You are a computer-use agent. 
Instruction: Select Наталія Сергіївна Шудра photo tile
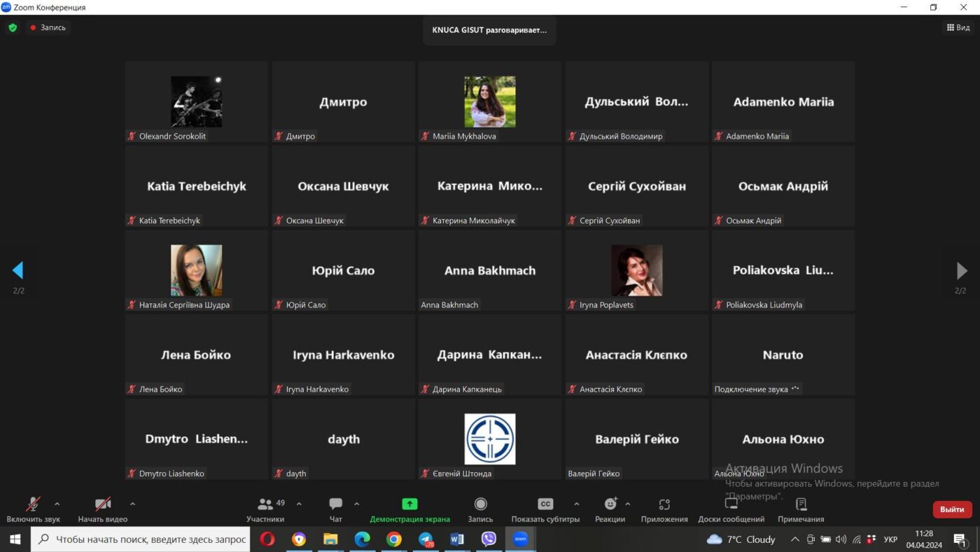[x=197, y=270]
